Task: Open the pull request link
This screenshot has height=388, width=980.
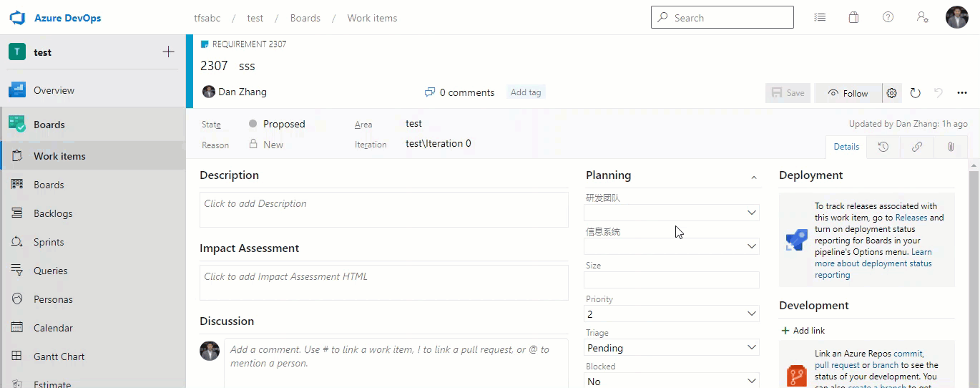Action: [837, 365]
